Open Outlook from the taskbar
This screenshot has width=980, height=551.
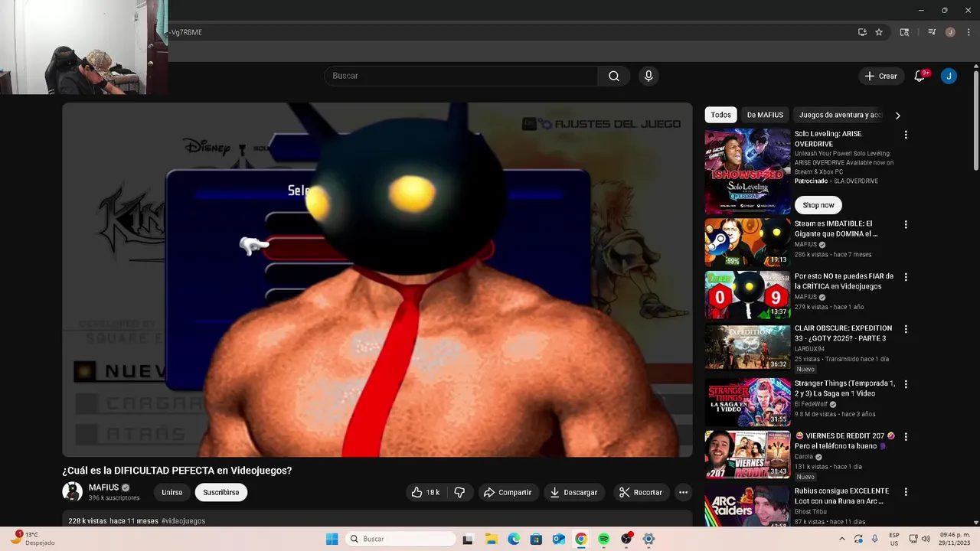pyautogui.click(x=559, y=539)
